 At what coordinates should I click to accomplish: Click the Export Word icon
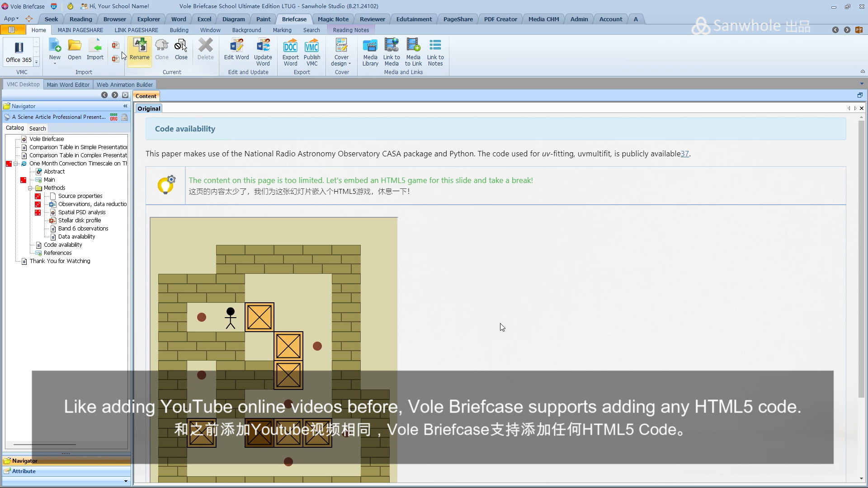pos(290,50)
